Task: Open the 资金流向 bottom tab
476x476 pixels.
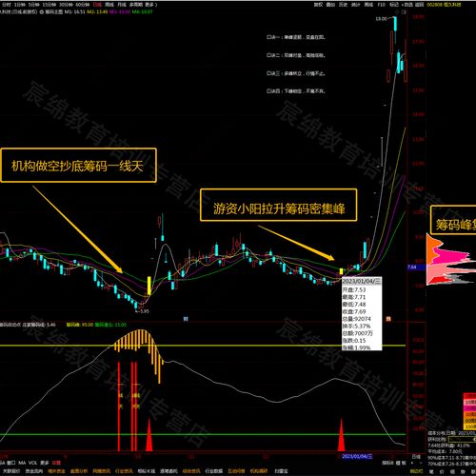Action: 34,471
